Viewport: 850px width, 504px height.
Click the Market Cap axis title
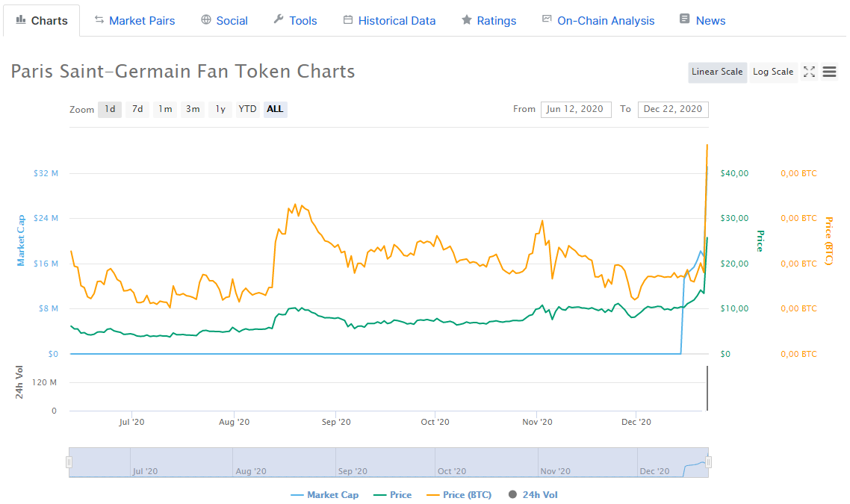(21, 240)
